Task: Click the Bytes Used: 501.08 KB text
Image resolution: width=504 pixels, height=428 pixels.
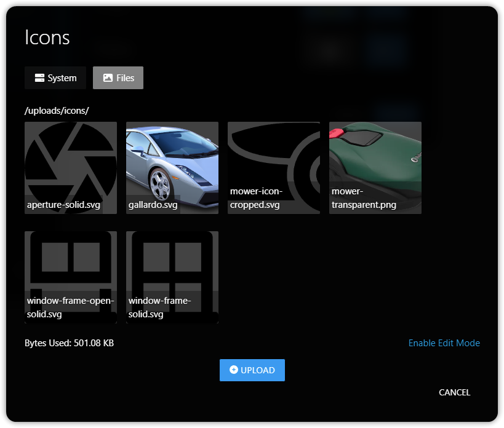Action: coord(69,343)
